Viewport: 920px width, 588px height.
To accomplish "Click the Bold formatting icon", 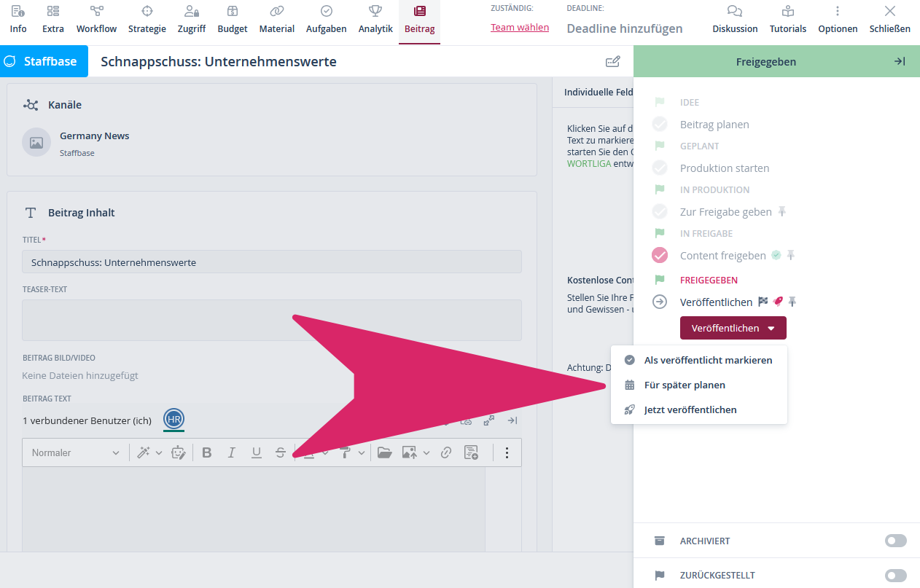I will [207, 452].
